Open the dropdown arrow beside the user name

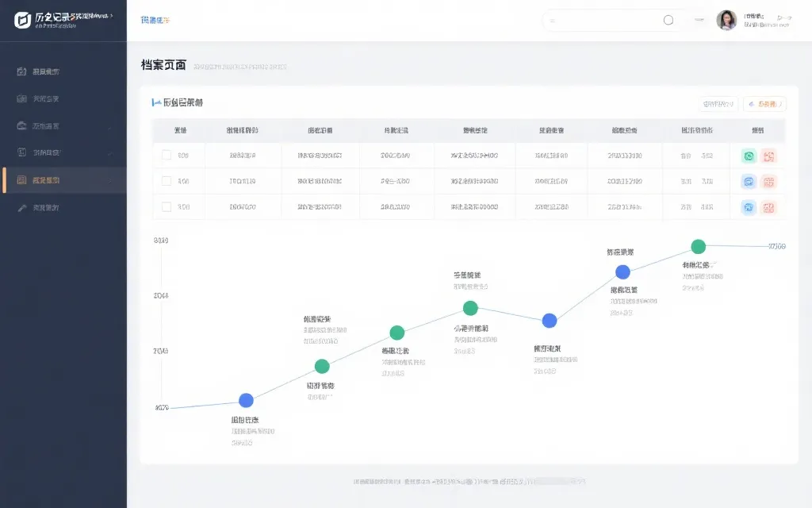783,17
